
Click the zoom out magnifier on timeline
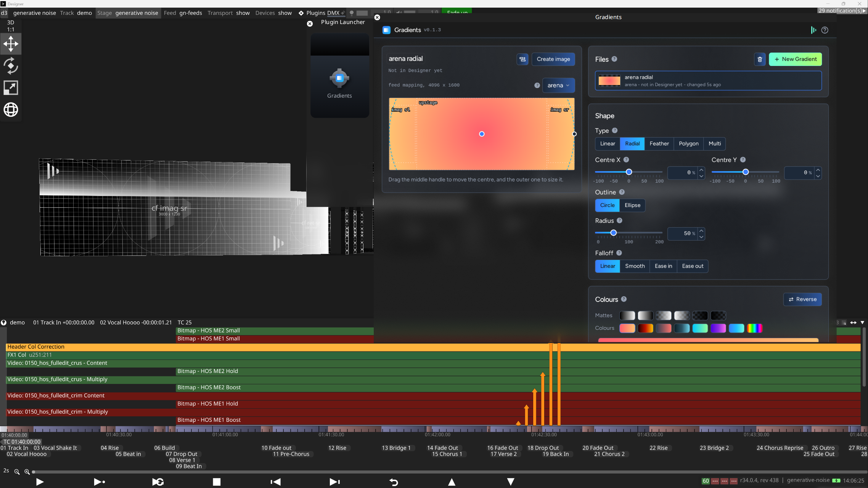point(17,472)
